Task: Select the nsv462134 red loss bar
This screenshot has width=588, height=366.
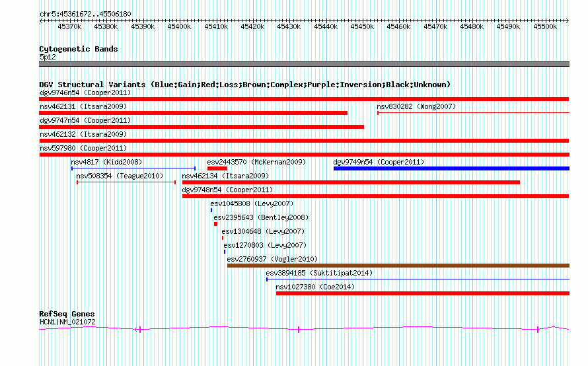Action: 351,182
